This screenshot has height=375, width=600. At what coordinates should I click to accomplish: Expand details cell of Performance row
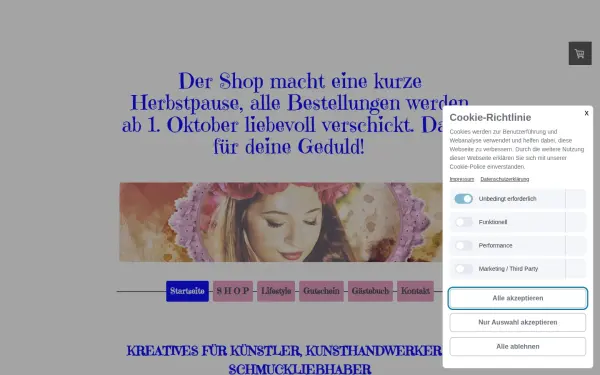(x=576, y=245)
